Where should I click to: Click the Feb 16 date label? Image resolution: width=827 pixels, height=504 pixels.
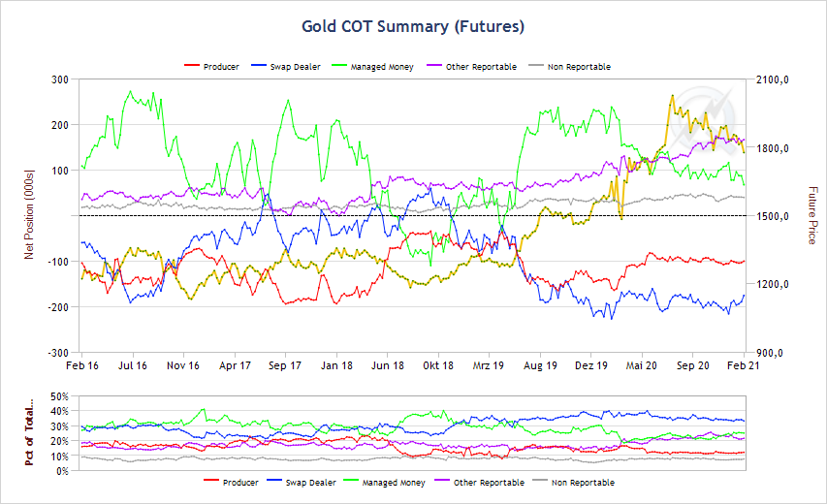pos(81,365)
